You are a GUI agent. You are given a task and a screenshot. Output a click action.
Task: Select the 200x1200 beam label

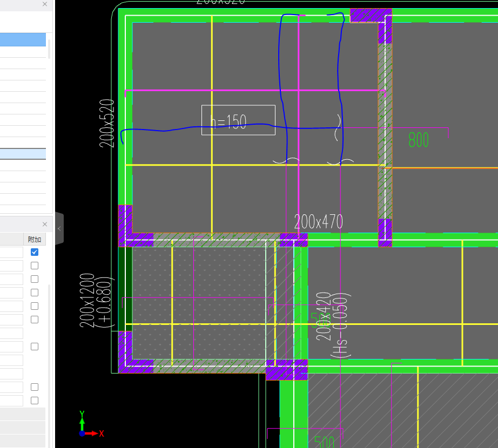click(87, 300)
